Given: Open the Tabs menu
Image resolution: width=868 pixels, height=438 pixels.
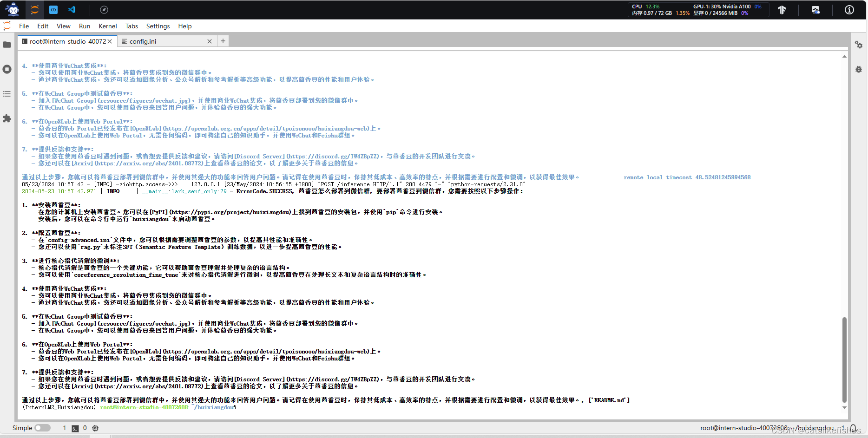Looking at the screenshot, I should click(x=132, y=26).
